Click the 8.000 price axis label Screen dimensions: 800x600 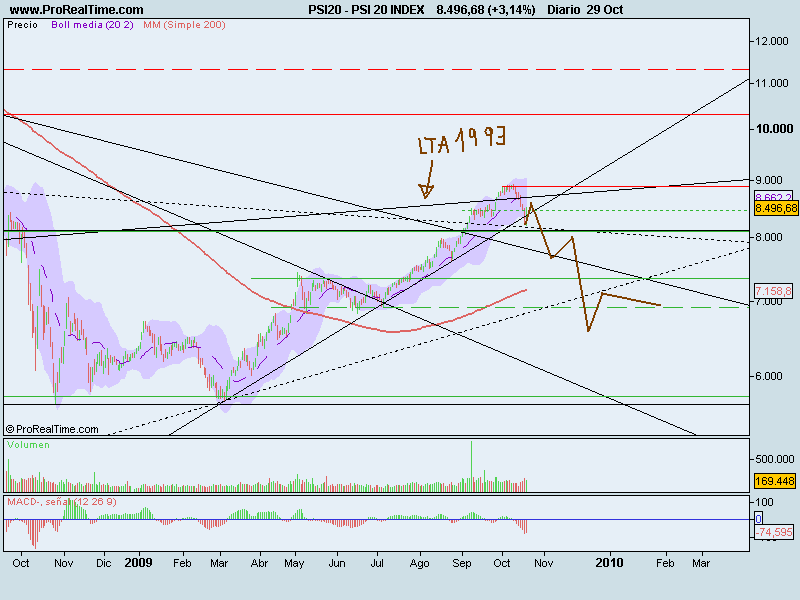pos(768,237)
